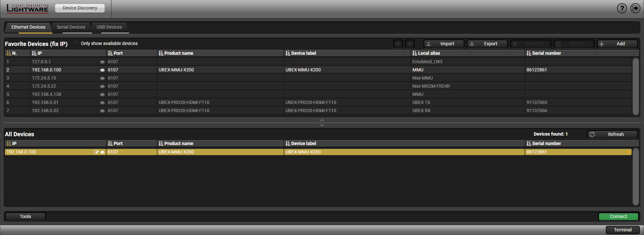Viewport: 644px width, 235px height.
Task: Select favorite row with alias UBEX TX
Action: click(318, 103)
